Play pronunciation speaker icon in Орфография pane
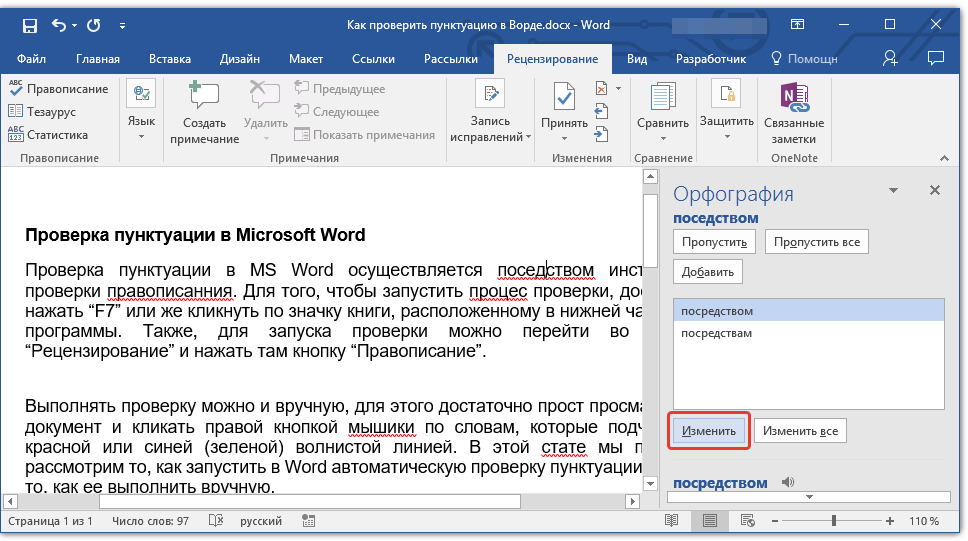The height and width of the screenshot is (541, 968). (787, 483)
